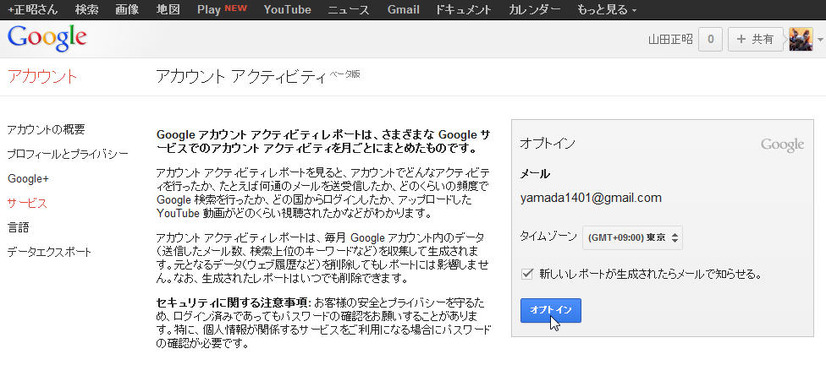This screenshot has height=376, width=826.
Task: Open ニュース in the top bar
Action: point(348,9)
